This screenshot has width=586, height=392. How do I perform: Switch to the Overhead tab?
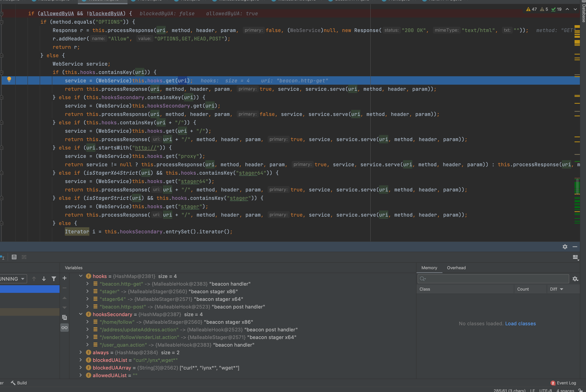[x=456, y=268]
